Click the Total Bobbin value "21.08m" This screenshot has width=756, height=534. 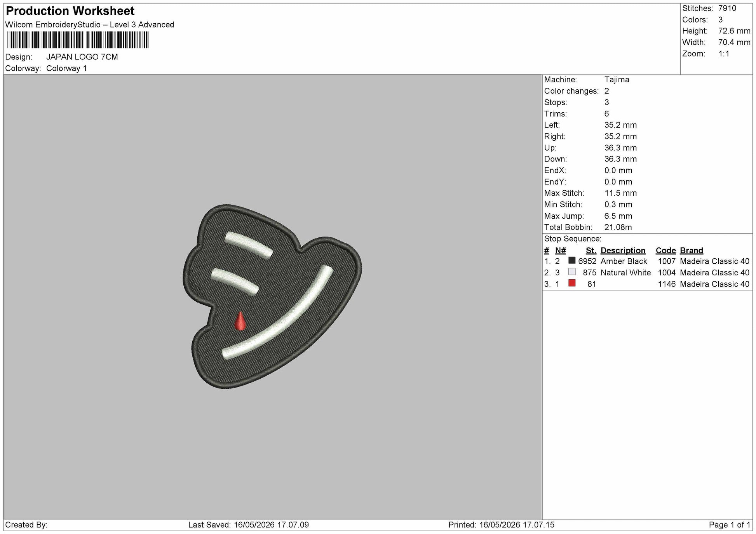point(618,228)
